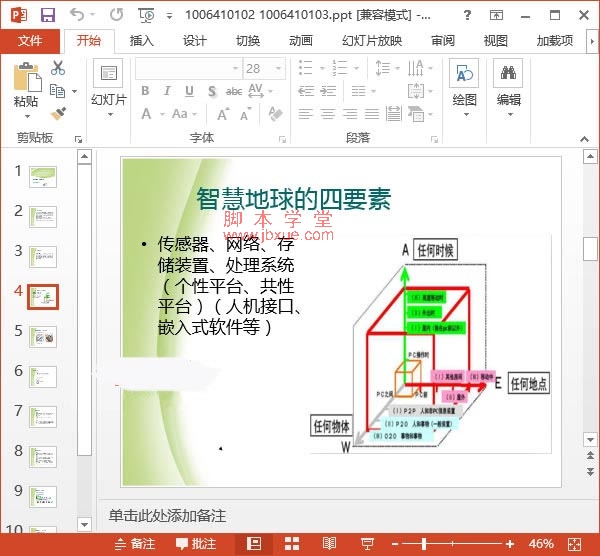The image size is (600, 556).
Task: Switch to the 插入 (Insert) tab
Action: pyautogui.click(x=142, y=41)
